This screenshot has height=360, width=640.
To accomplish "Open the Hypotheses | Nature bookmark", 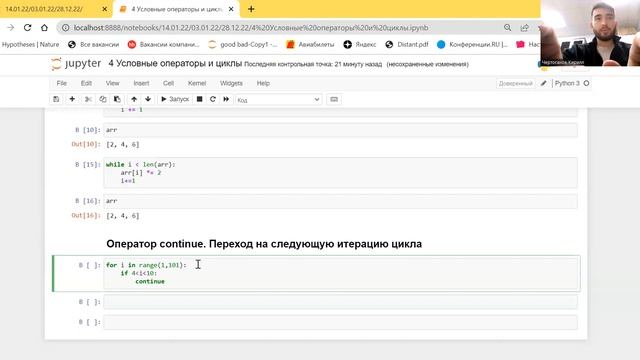I will pyautogui.click(x=31, y=44).
